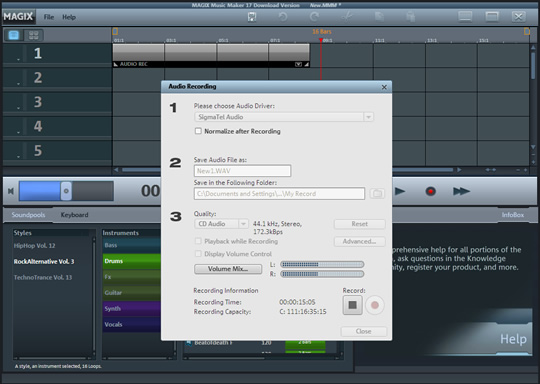This screenshot has height=384, width=540.
Task: Click the Reset button in dialog
Action: tap(360, 224)
